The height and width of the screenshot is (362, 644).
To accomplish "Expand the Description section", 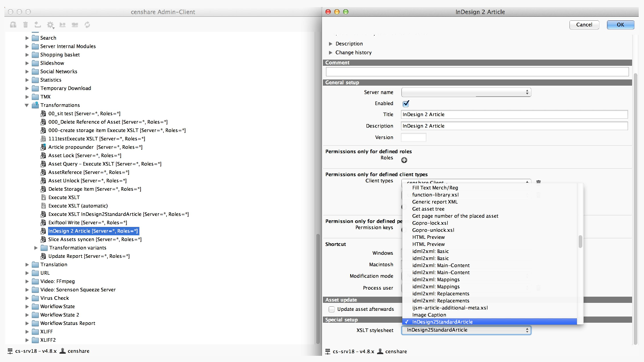I will [x=331, y=44].
